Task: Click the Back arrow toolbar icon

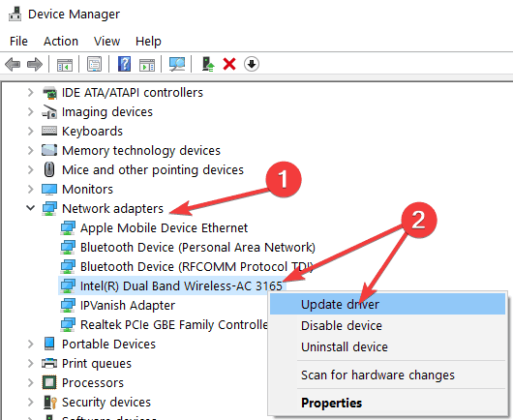Action: 13,64
